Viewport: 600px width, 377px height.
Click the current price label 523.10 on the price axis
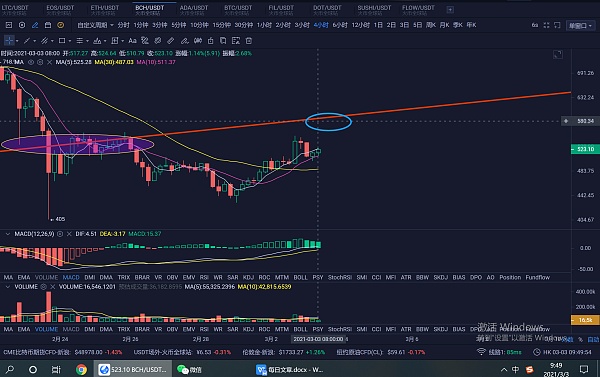pyautogui.click(x=585, y=149)
